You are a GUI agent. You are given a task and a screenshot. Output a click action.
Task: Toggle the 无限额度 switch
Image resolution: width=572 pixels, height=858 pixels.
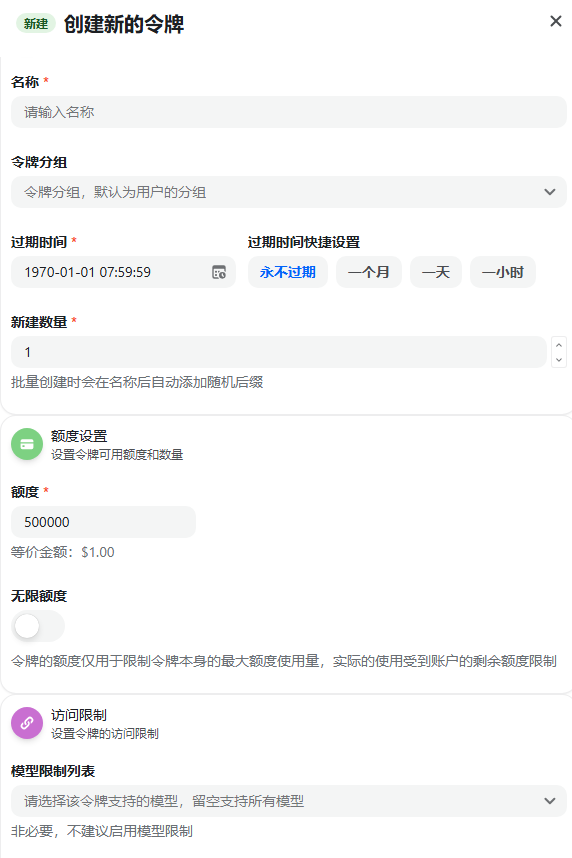(38, 626)
